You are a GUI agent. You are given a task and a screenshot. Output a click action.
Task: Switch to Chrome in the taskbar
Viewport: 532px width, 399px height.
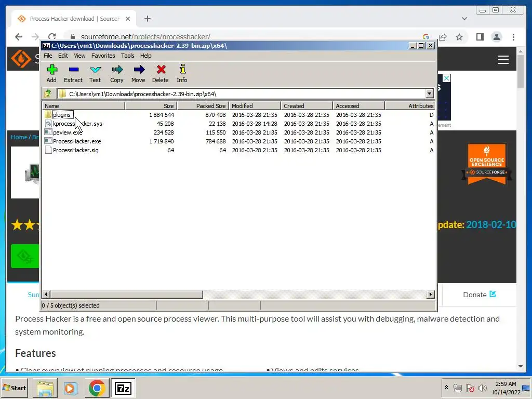(x=97, y=388)
